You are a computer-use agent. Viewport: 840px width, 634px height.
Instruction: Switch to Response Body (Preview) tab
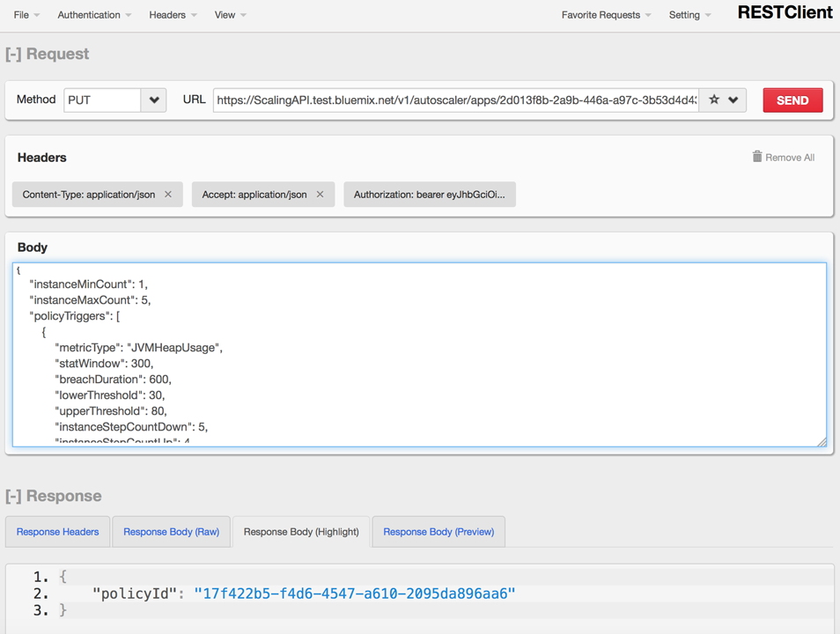(438, 532)
